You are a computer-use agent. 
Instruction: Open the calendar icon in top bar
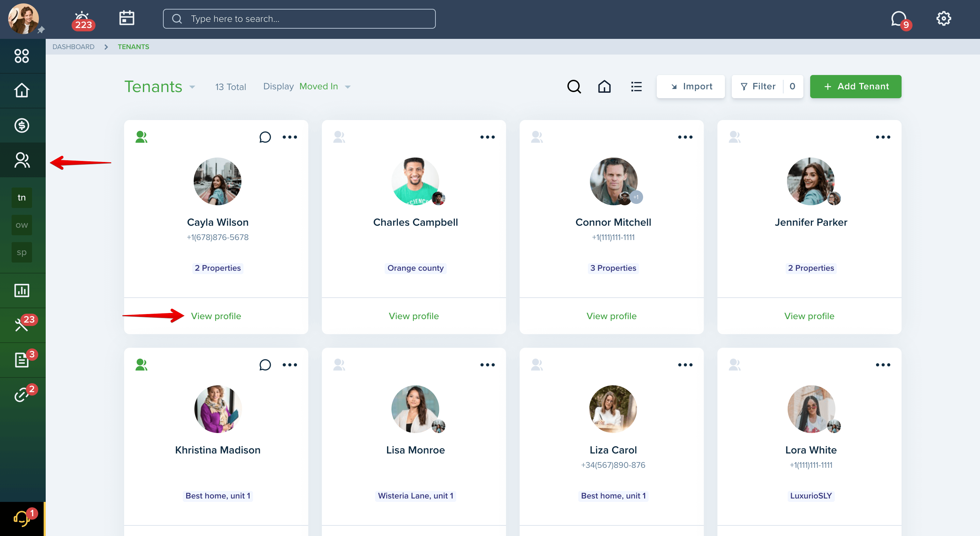[x=127, y=18]
